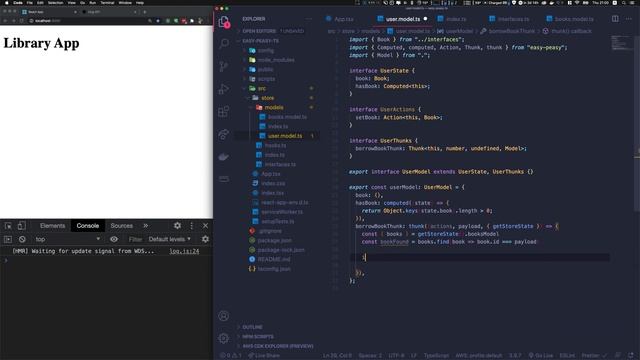Viewport: 640px width, 360px height.
Task: Switch to the Elements DevTools tab
Action: (52, 226)
